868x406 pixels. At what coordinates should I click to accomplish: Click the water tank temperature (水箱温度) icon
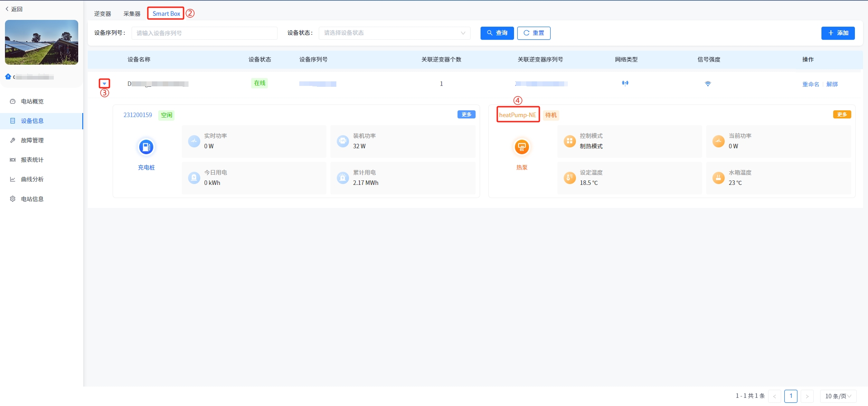pyautogui.click(x=718, y=178)
